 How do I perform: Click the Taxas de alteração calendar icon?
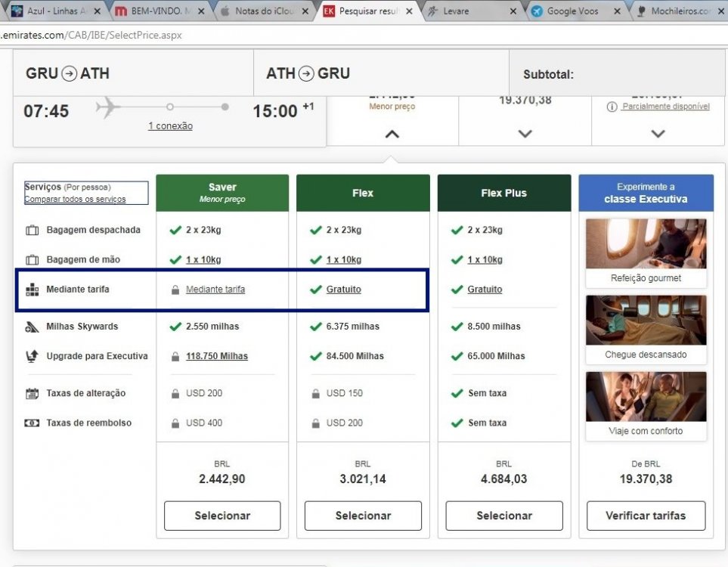pos(32,393)
